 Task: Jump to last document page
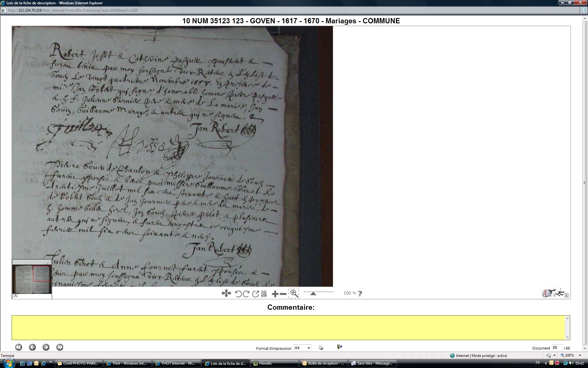pyautogui.click(x=60, y=347)
